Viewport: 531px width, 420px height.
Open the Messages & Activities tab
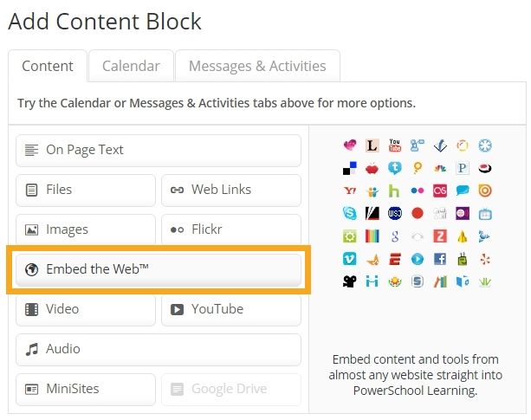257,66
